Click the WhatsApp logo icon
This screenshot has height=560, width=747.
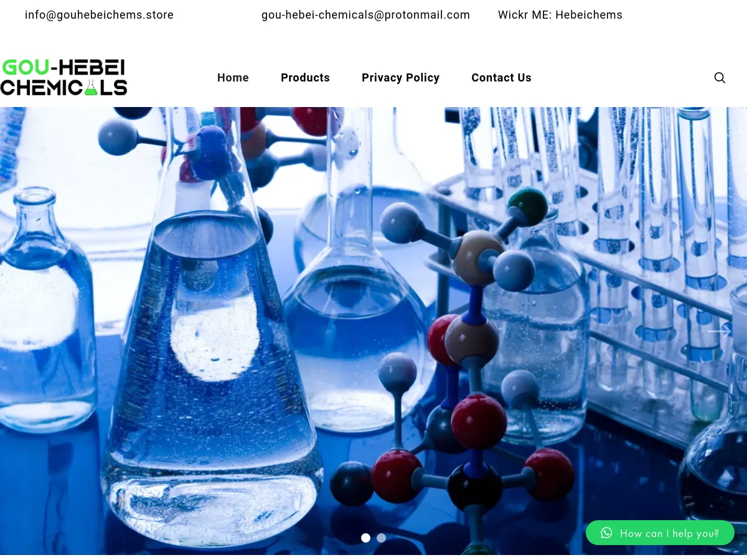click(x=606, y=533)
